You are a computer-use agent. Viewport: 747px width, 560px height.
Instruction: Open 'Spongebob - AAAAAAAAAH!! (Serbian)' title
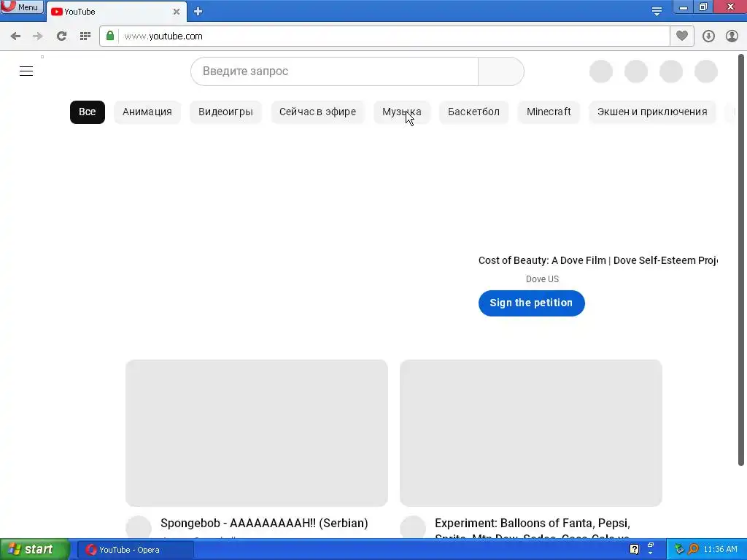(264, 523)
